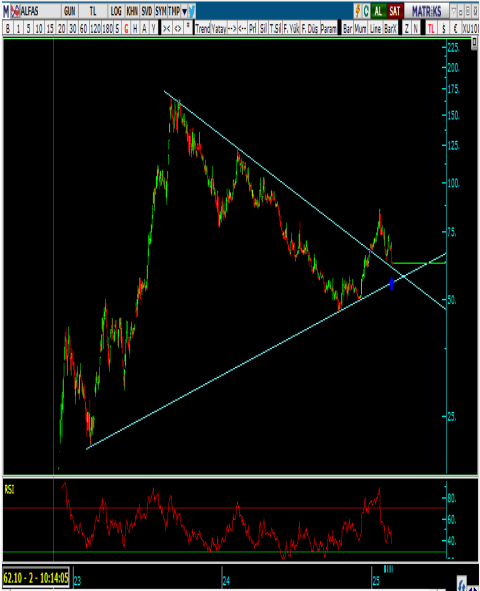Click the euro (€) currency icon
This screenshot has height=591, width=480.
pyautogui.click(x=456, y=28)
